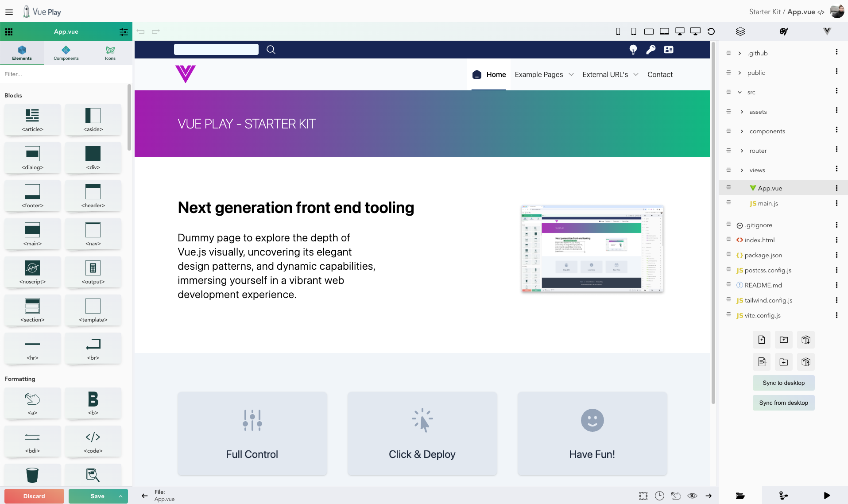Click Sync from desktop button

(x=784, y=403)
